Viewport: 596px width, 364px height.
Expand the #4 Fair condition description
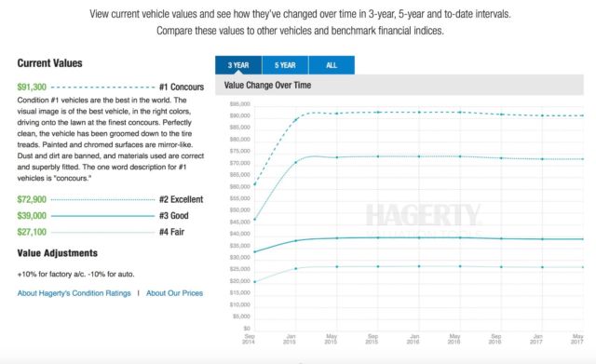point(111,232)
